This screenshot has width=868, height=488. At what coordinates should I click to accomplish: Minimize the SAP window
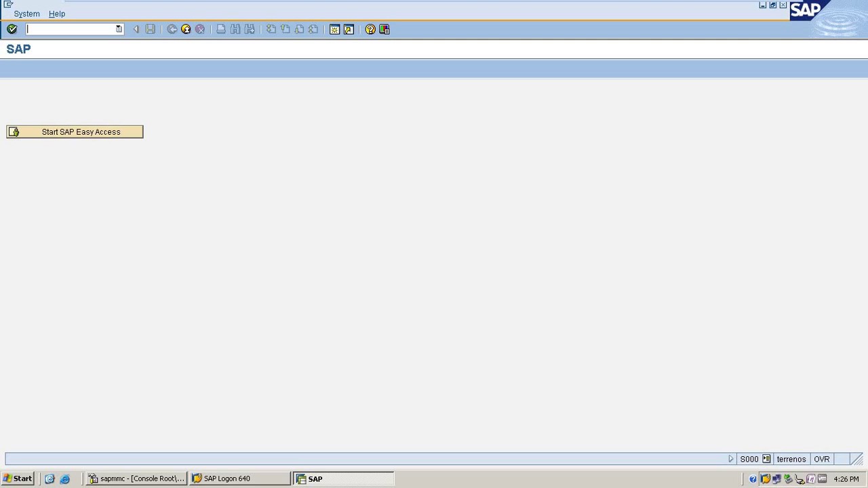click(763, 5)
